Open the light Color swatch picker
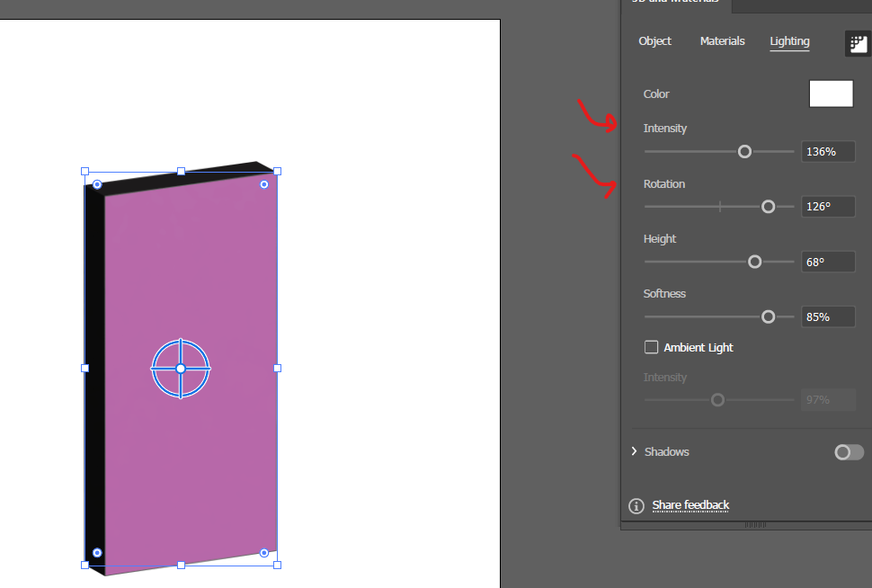The height and width of the screenshot is (588, 872). pyautogui.click(x=830, y=94)
